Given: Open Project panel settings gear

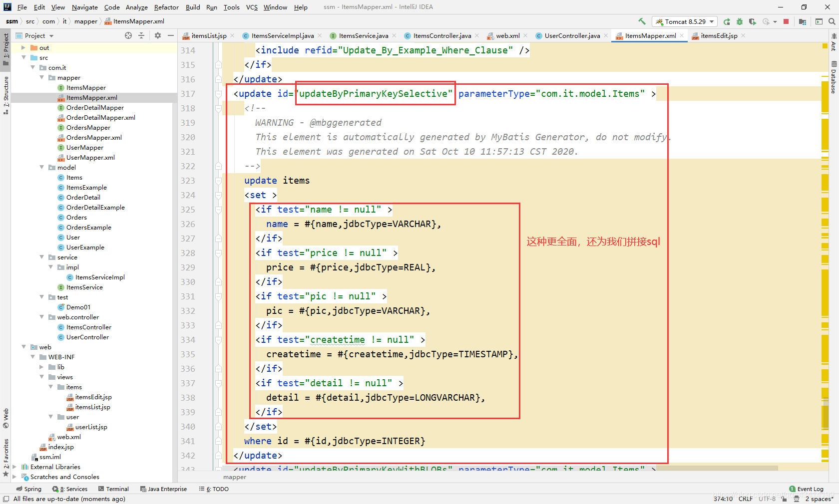Looking at the screenshot, I should click(x=158, y=35).
